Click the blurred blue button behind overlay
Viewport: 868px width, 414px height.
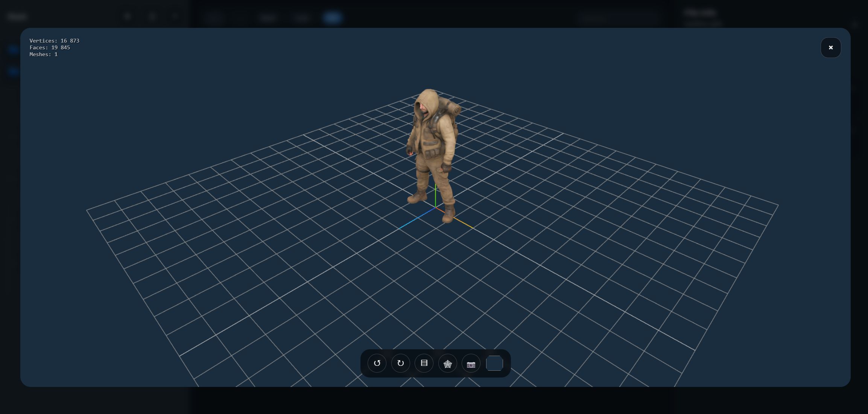[332, 17]
